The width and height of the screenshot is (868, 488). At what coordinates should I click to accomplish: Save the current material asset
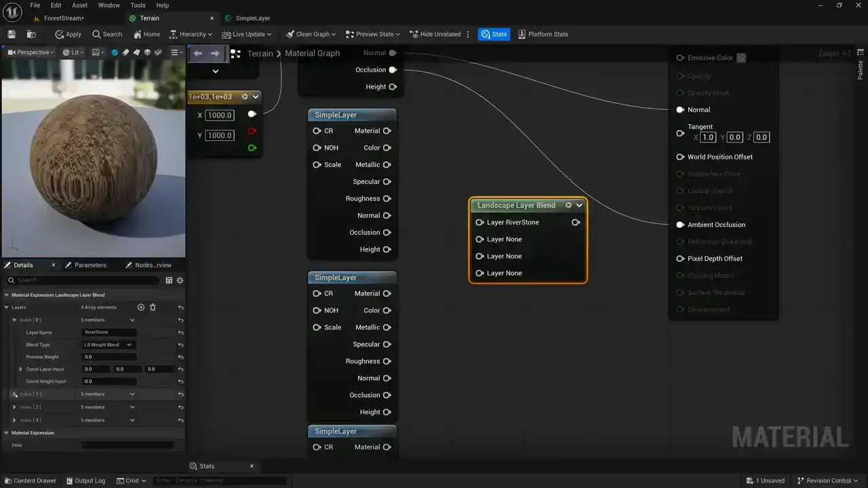pyautogui.click(x=12, y=35)
